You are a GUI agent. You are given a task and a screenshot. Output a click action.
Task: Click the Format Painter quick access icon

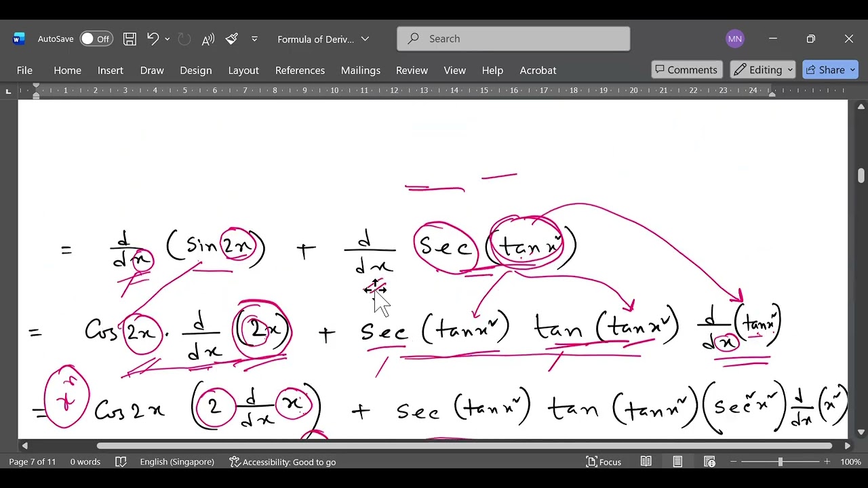[232, 39]
